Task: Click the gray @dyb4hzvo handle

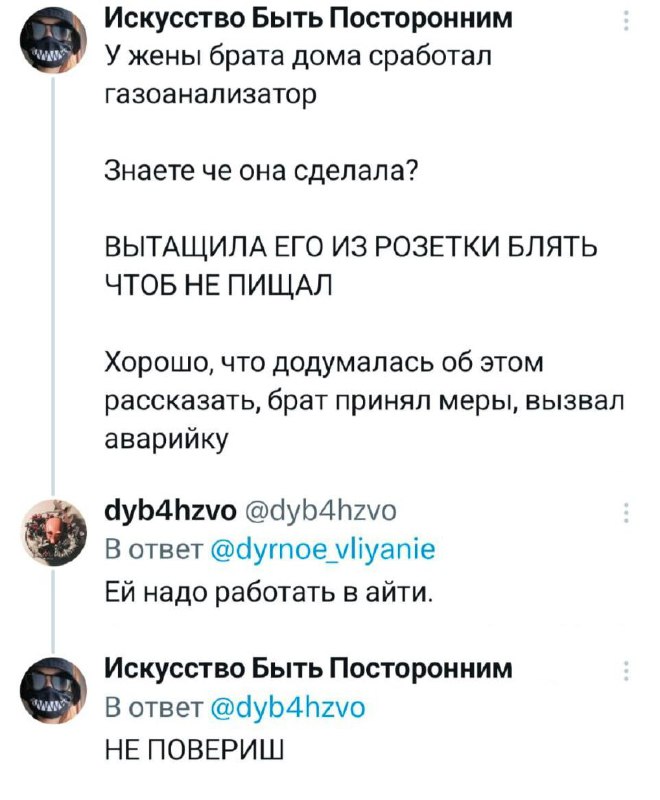Action: point(321,511)
